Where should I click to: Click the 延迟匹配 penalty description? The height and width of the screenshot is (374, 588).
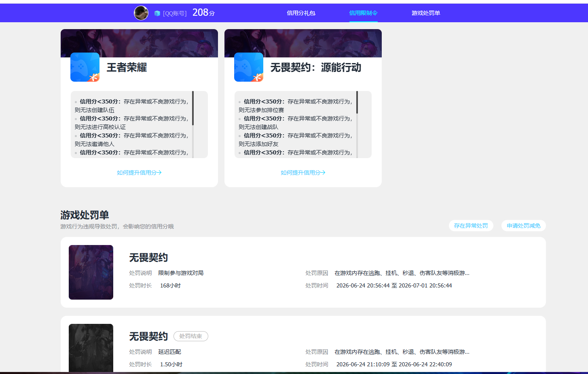[169, 352]
